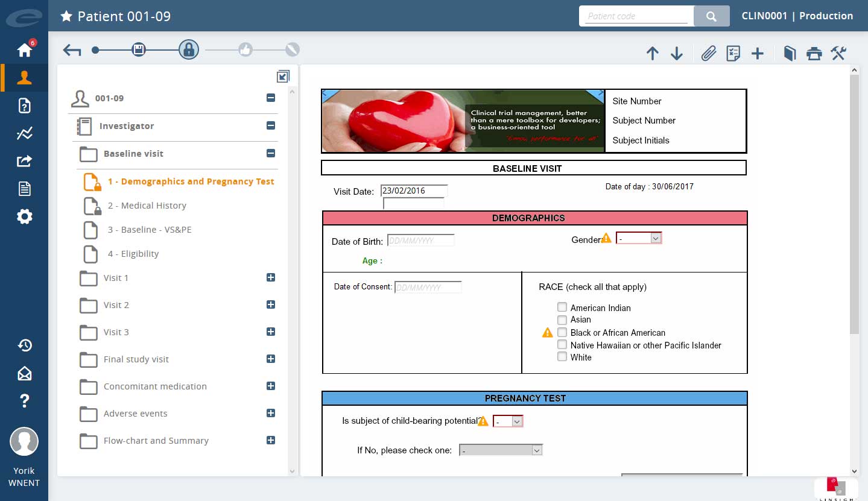
Task: Open the child-bearing potential dropdown
Action: coord(508,421)
